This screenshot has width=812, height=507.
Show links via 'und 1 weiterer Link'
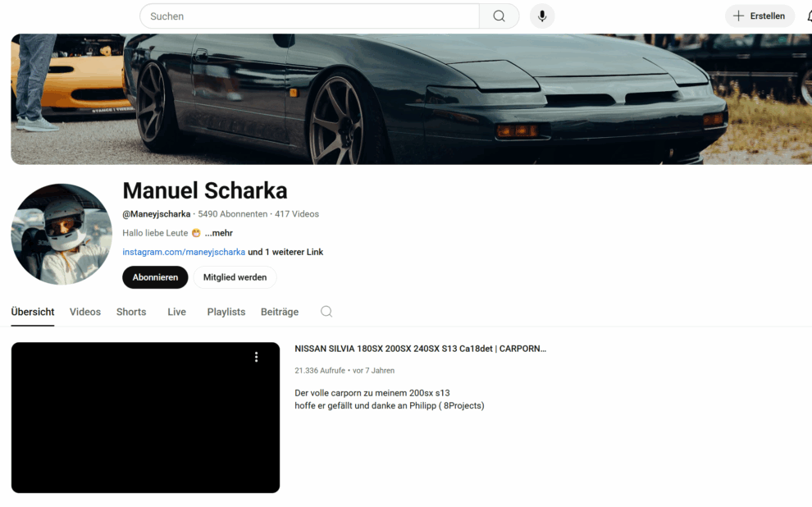[285, 252]
